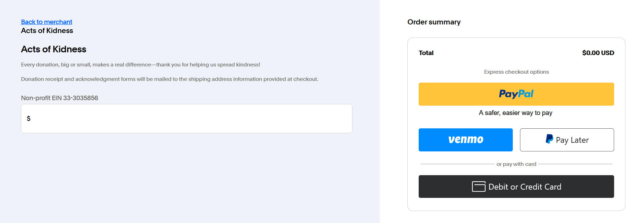
Task: Select the Pay Later button
Action: (567, 140)
